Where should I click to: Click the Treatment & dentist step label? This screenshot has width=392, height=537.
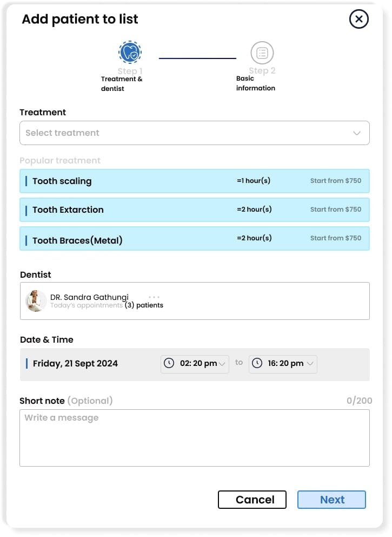(122, 83)
